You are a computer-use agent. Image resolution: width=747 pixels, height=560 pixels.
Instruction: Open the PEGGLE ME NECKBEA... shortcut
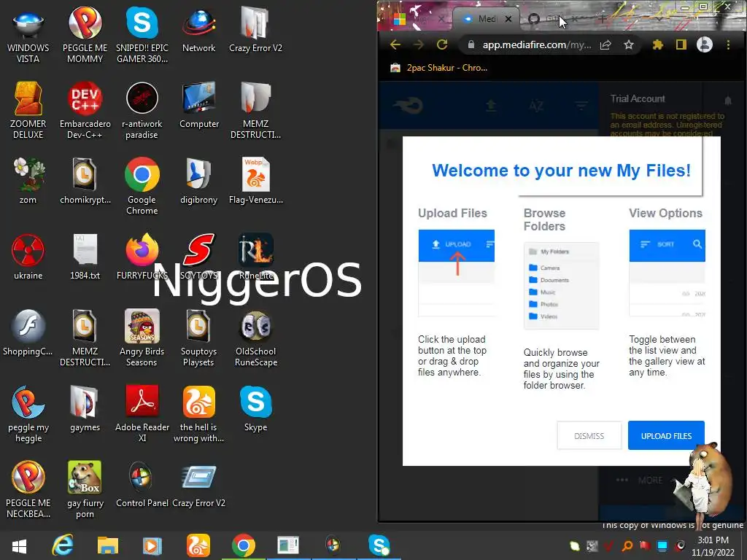pyautogui.click(x=28, y=489)
